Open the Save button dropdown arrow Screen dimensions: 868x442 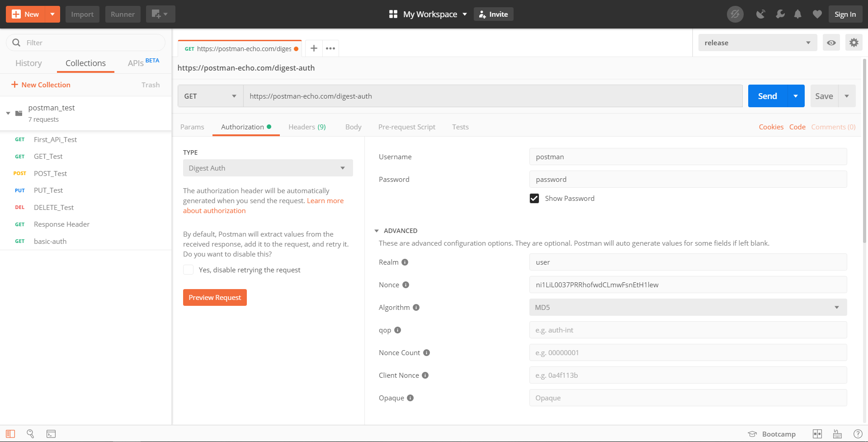coord(847,96)
